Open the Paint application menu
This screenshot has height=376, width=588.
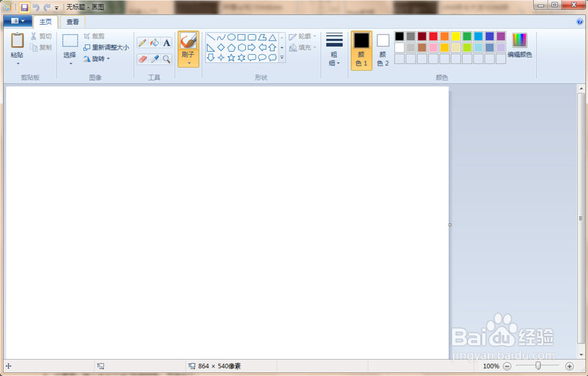17,20
